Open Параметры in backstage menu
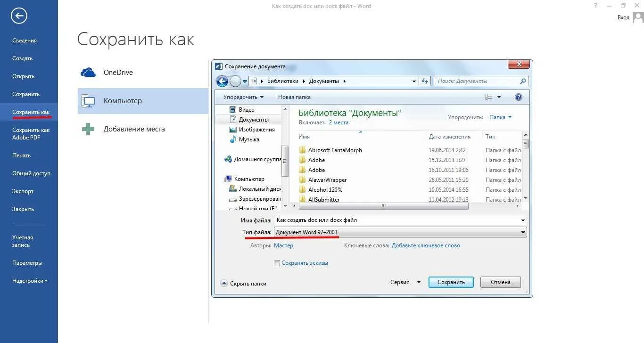This screenshot has width=644, height=343. click(27, 263)
